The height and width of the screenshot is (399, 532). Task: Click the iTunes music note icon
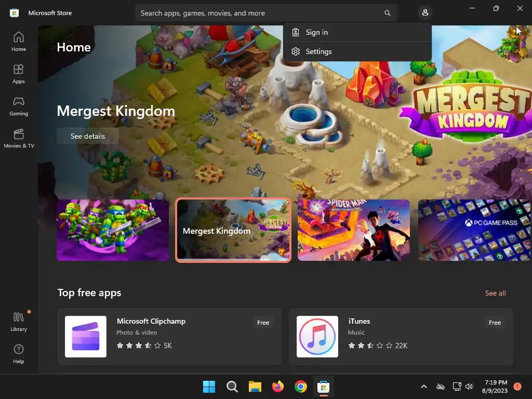pos(317,337)
